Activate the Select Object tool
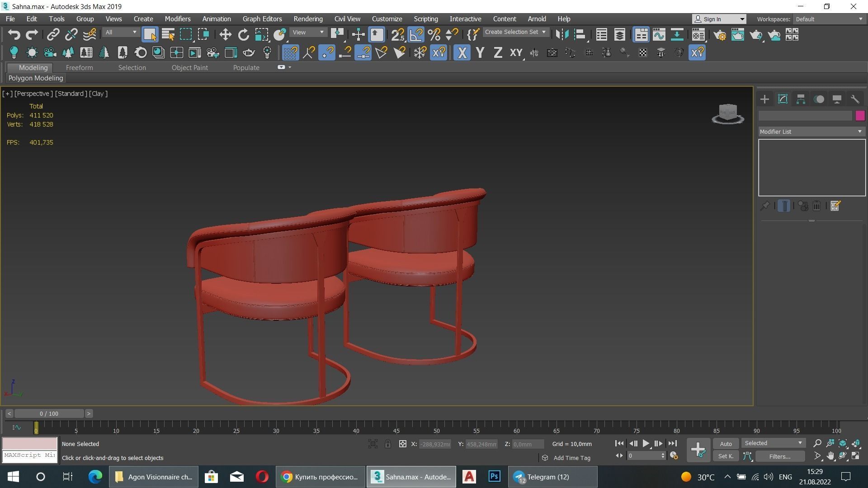Image resolution: width=868 pixels, height=488 pixels. coord(150,35)
